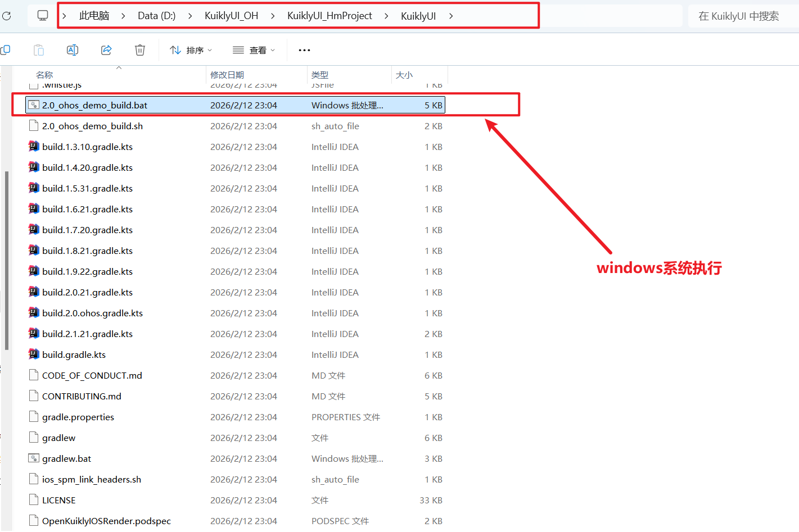Select file name CONTRIBUTING.md
Image resolution: width=799 pixels, height=532 pixels.
82,396
